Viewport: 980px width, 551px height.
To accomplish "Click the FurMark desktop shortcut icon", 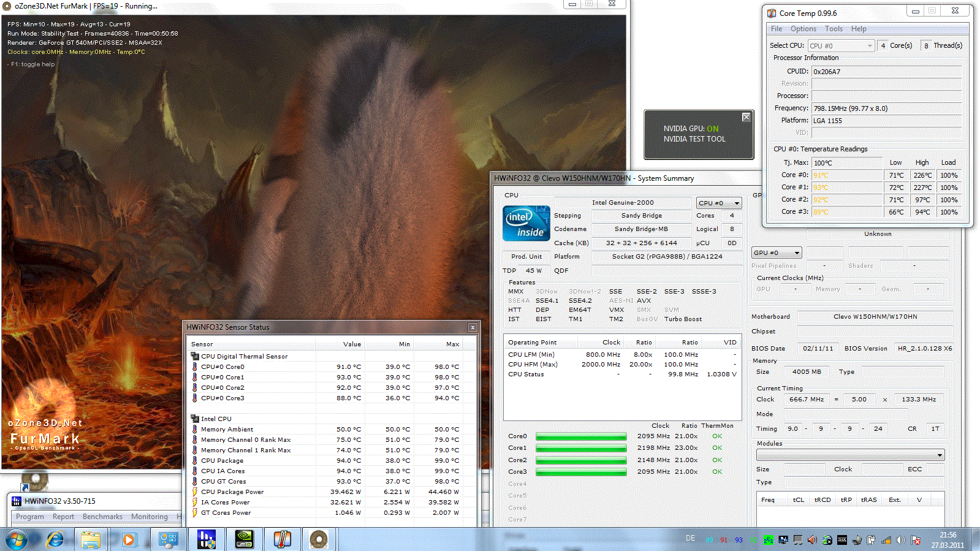I will (34, 481).
